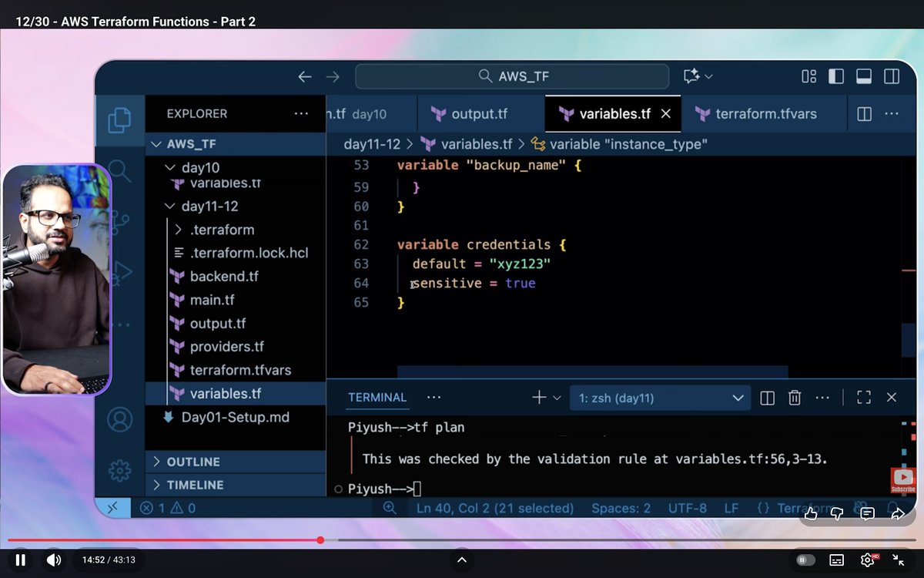Toggle the secondary side bar

click(892, 76)
